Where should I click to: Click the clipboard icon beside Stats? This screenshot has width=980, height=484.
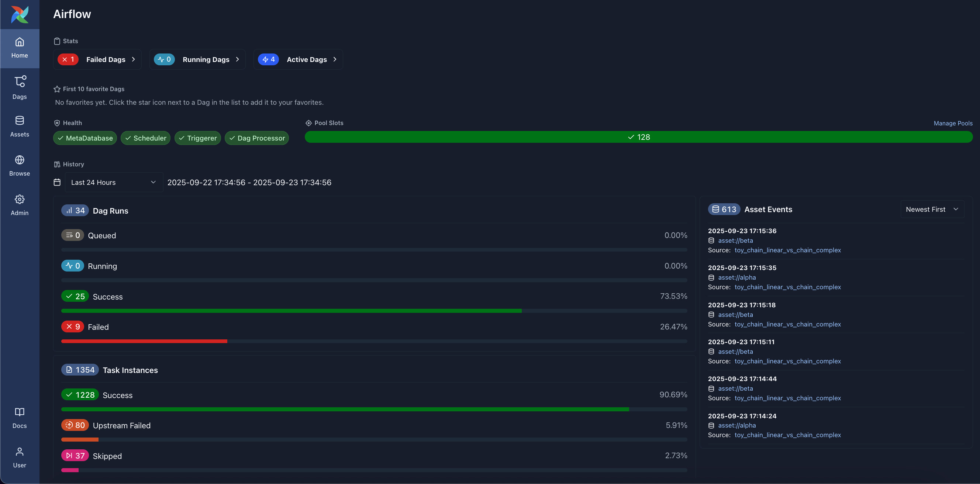coord(57,41)
